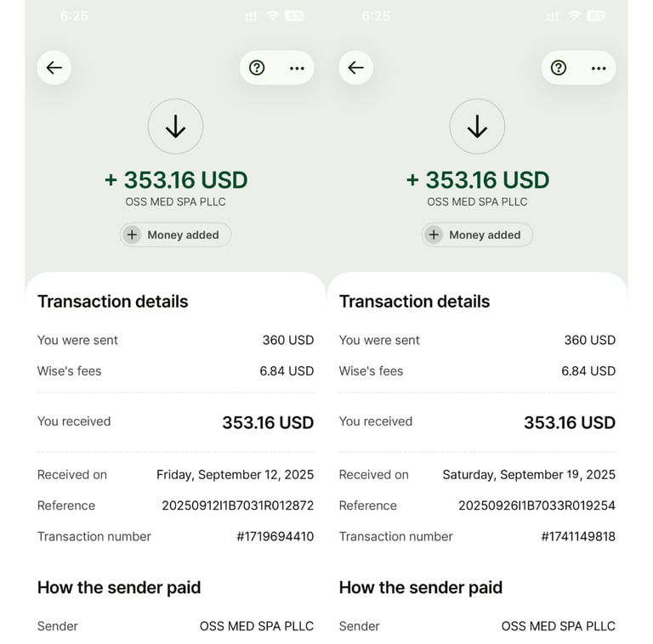653x644 pixels.
Task: Tap the battery indicator on the left screen
Action: (295, 16)
